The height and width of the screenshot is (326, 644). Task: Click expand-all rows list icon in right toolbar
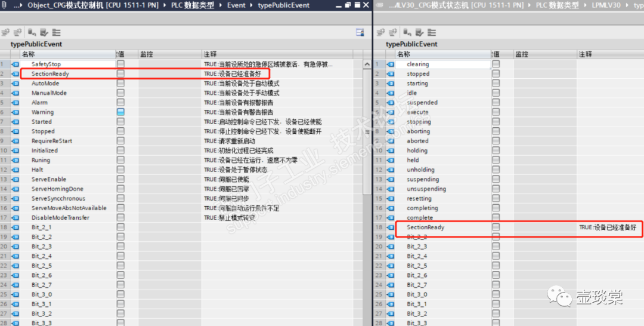tap(432, 32)
